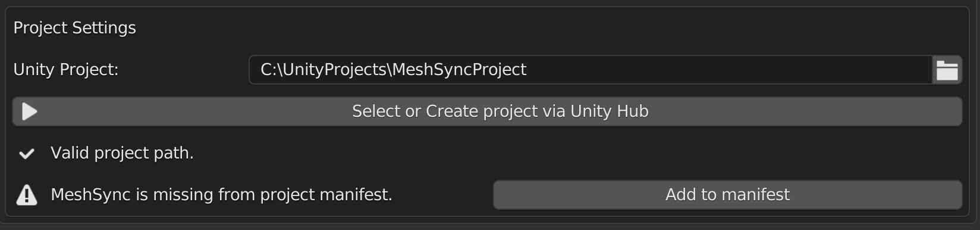Select the tick mark status icon
Viewport: 980px width, 230px height.
pos(27,154)
